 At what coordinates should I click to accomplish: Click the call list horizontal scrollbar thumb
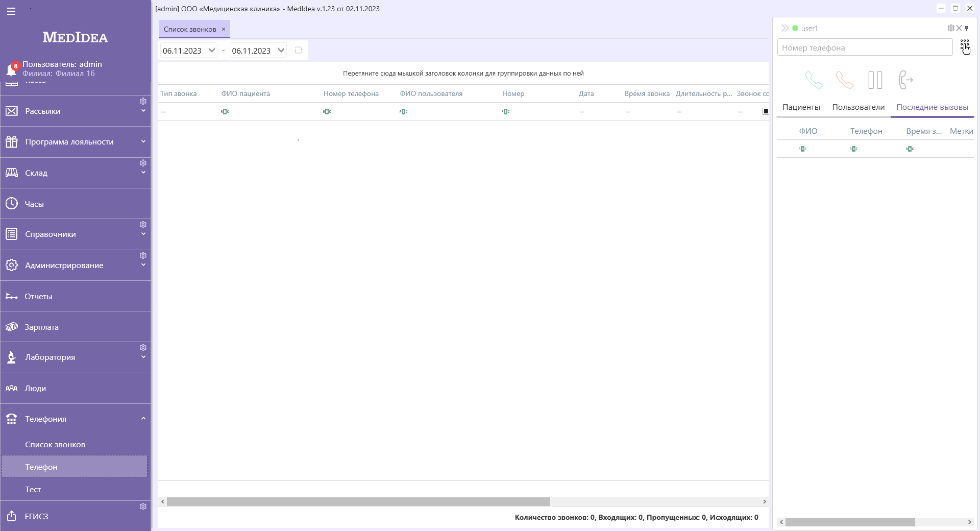(x=358, y=502)
